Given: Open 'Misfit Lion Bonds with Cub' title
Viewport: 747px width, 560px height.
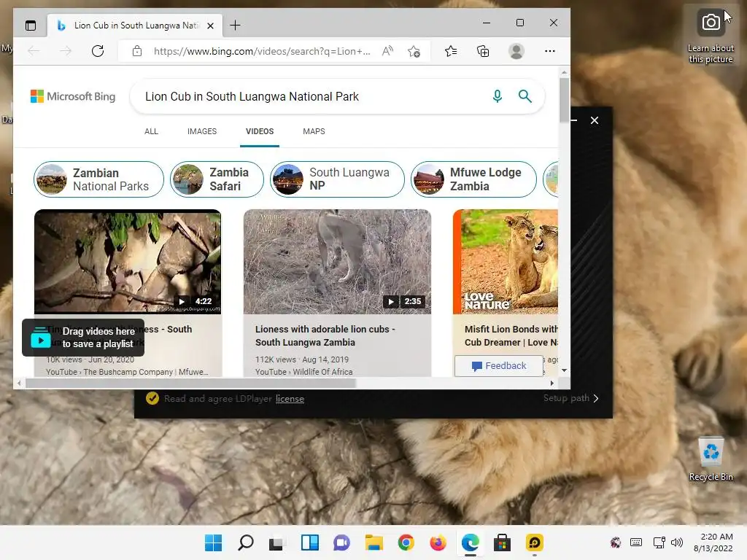Looking at the screenshot, I should [x=511, y=335].
